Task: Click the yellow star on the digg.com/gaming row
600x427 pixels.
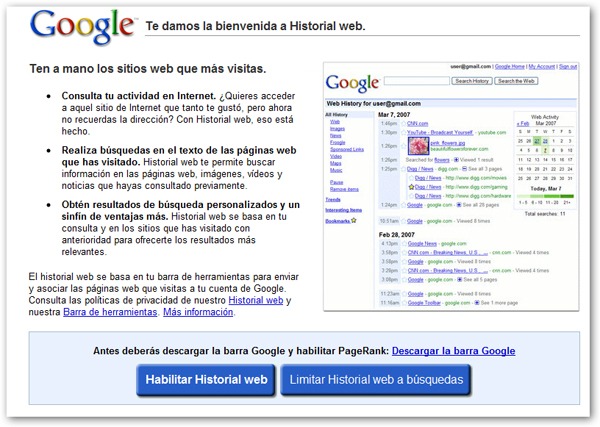Action: point(411,187)
